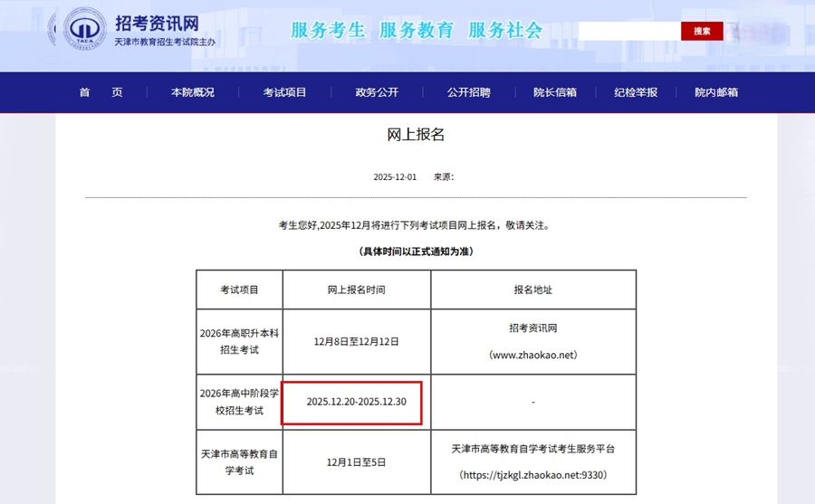This screenshot has height=504, width=815.
Task: Click the 服务考生 服务教育 服务社会 banner slogan
Action: tap(416, 30)
